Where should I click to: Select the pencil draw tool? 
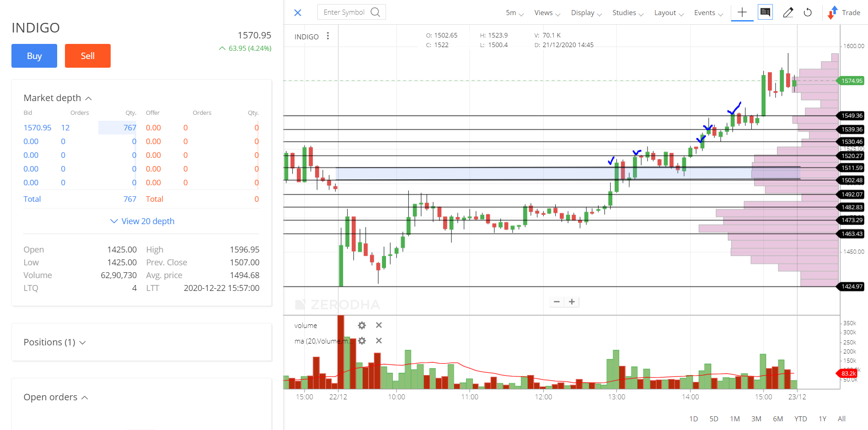point(788,12)
